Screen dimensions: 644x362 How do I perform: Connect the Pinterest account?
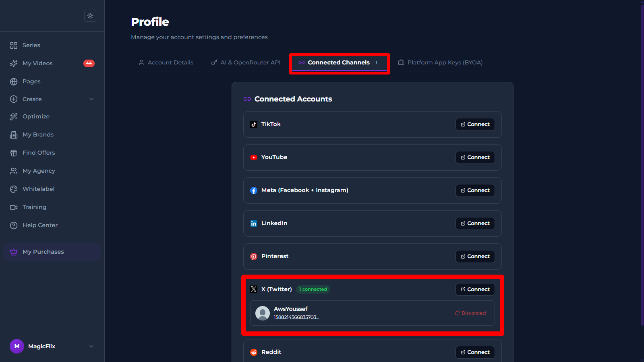pyautogui.click(x=475, y=257)
